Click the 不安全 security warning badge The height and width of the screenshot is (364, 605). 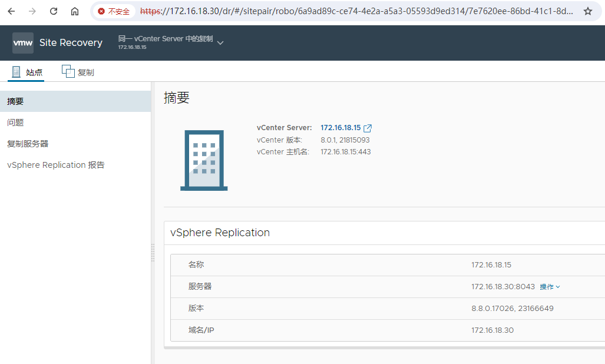[114, 11]
